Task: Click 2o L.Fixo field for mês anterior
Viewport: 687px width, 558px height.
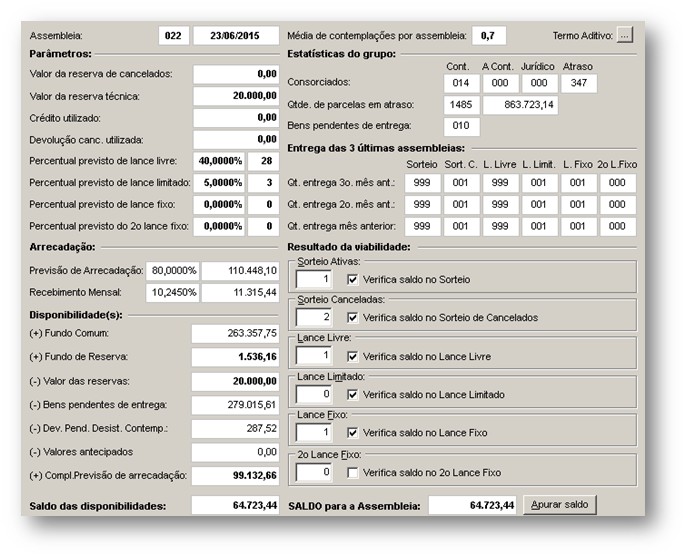Action: point(618,226)
